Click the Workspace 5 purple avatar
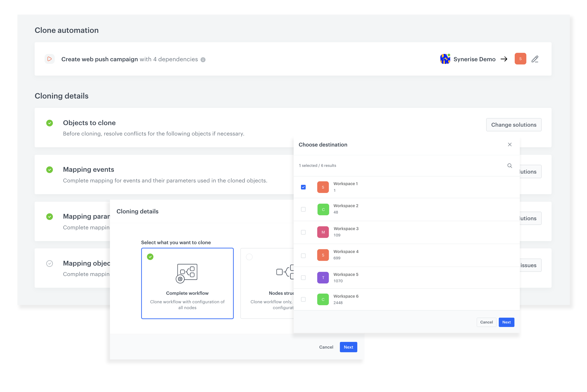This screenshot has height=392, width=587. (323, 277)
